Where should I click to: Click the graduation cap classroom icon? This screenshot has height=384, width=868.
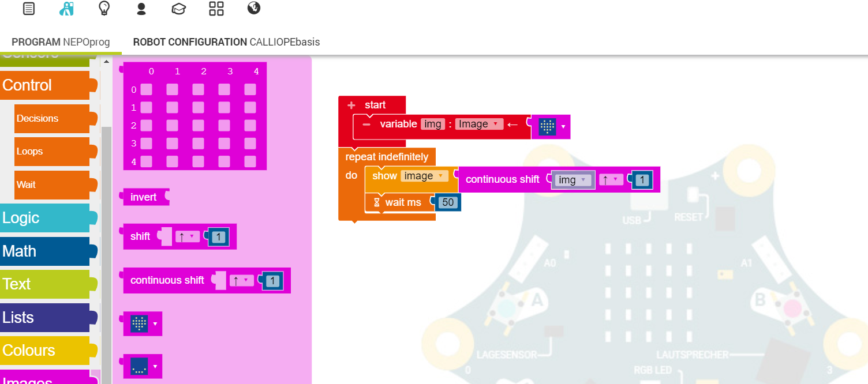(178, 9)
